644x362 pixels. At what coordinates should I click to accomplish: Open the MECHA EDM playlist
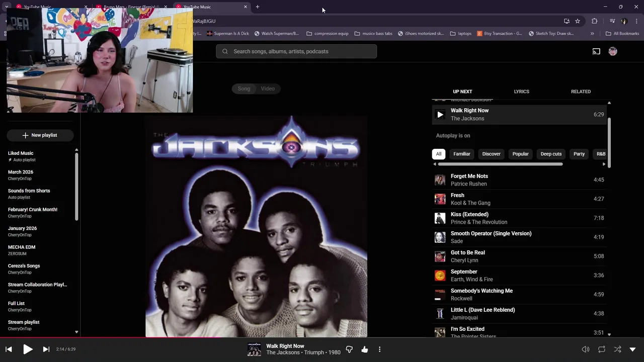pyautogui.click(x=38, y=250)
